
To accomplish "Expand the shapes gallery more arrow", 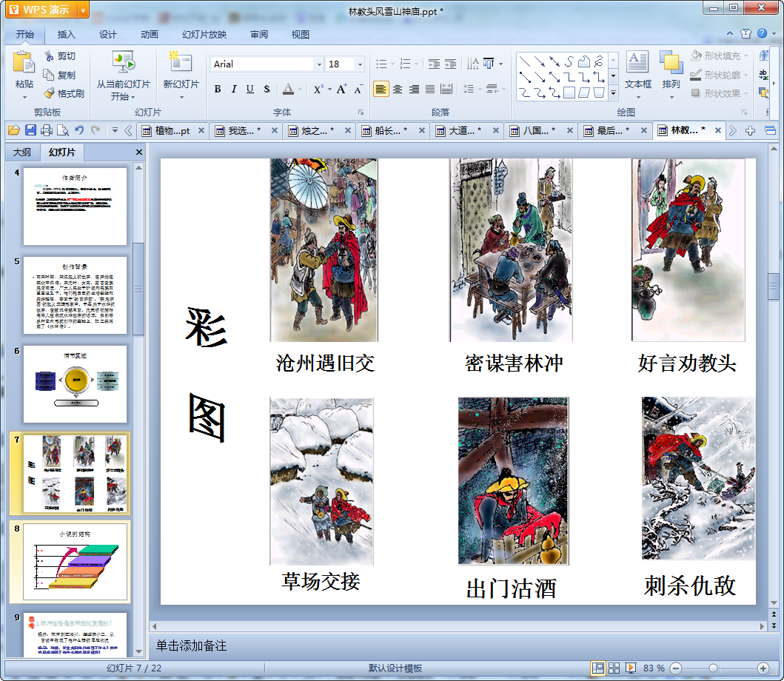I will [x=613, y=93].
